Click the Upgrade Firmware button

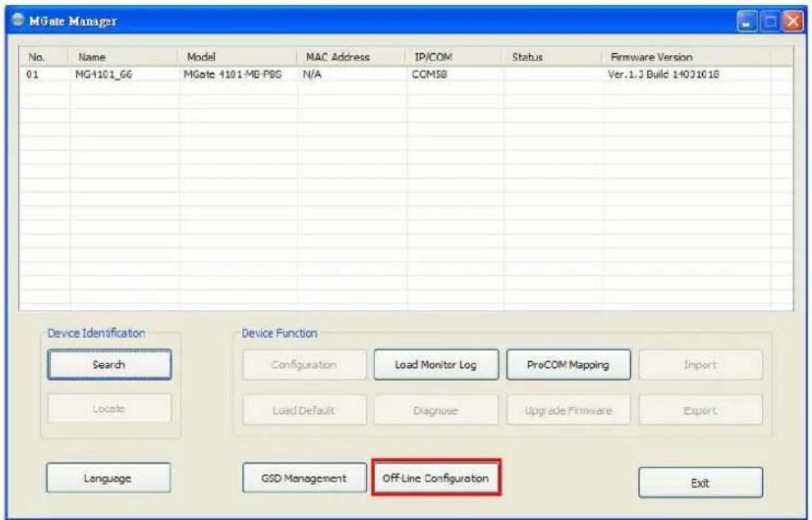tap(568, 410)
